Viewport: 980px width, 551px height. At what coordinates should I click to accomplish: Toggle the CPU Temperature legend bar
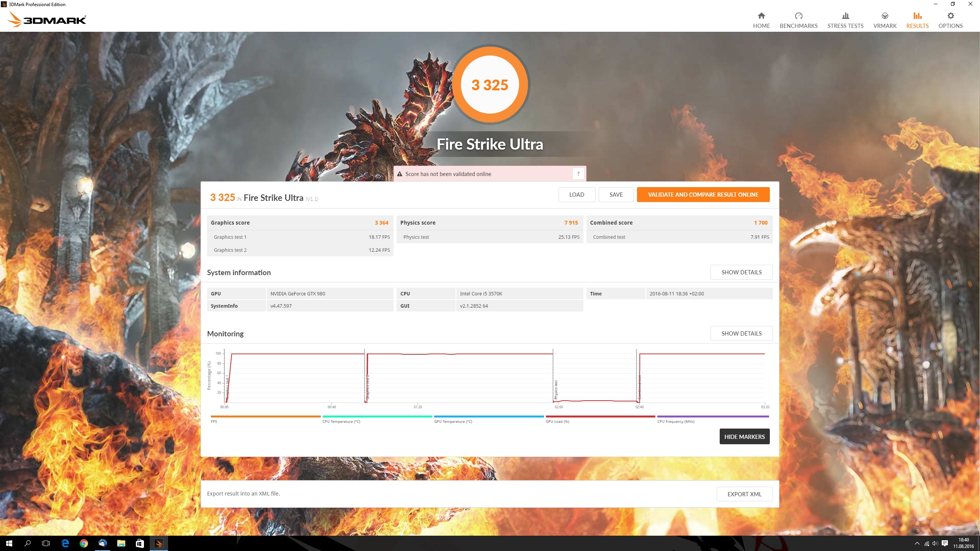coord(377,416)
